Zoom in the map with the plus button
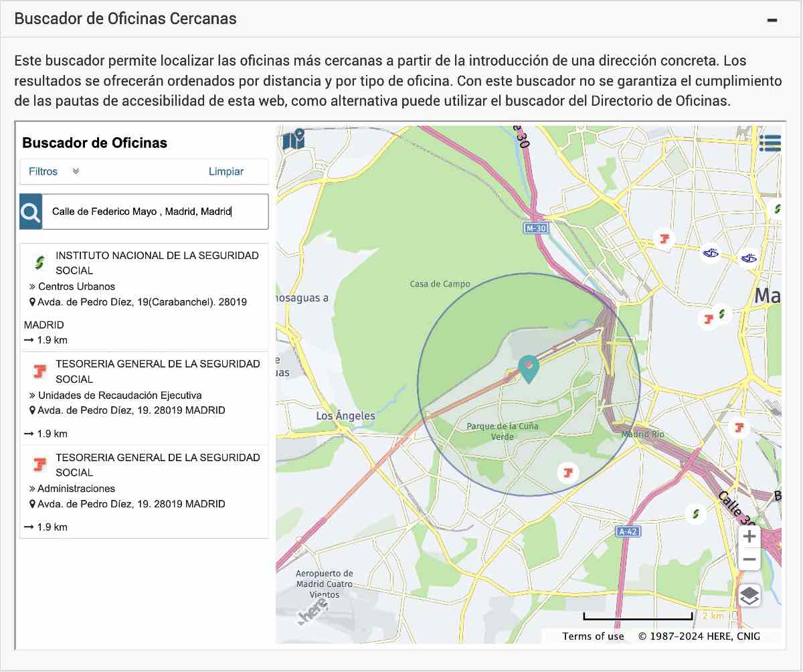The height and width of the screenshot is (672, 803). [x=749, y=537]
